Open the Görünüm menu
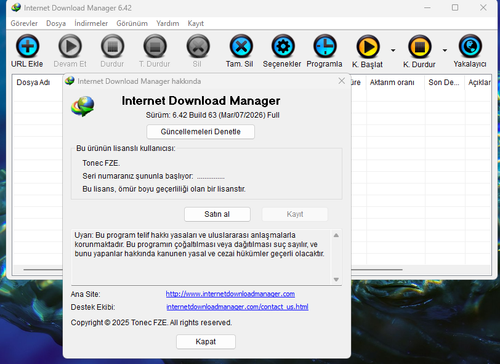This screenshot has height=364, width=500. tap(132, 23)
